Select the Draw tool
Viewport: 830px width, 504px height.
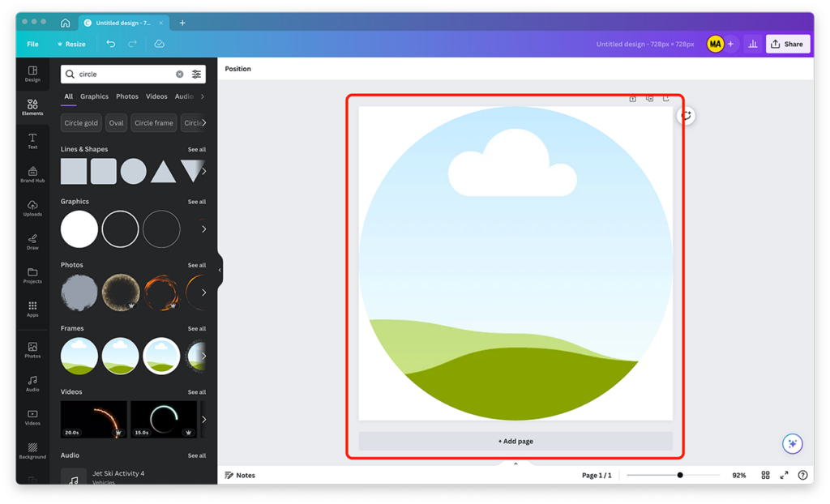pyautogui.click(x=32, y=241)
